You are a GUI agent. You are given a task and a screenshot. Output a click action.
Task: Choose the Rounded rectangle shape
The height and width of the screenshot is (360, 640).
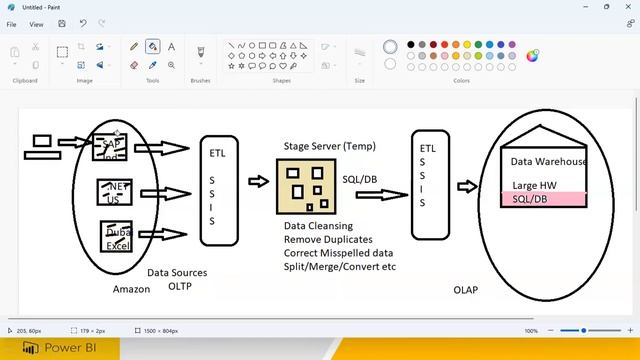(x=273, y=45)
